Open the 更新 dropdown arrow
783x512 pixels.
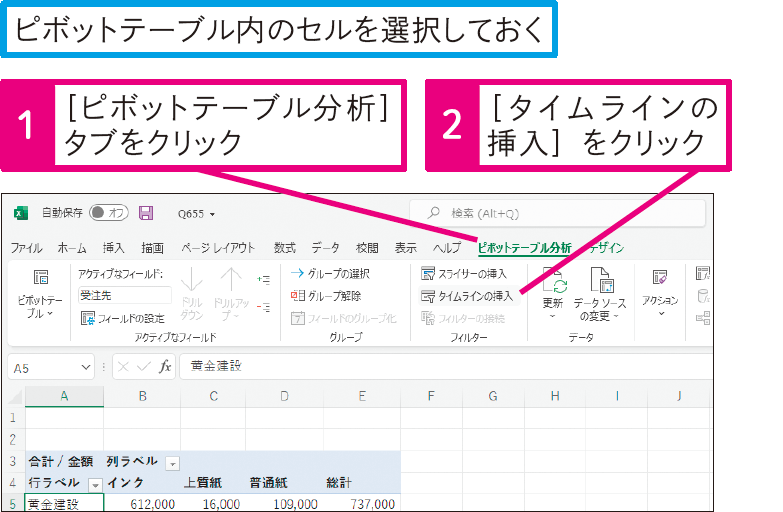coord(552,316)
